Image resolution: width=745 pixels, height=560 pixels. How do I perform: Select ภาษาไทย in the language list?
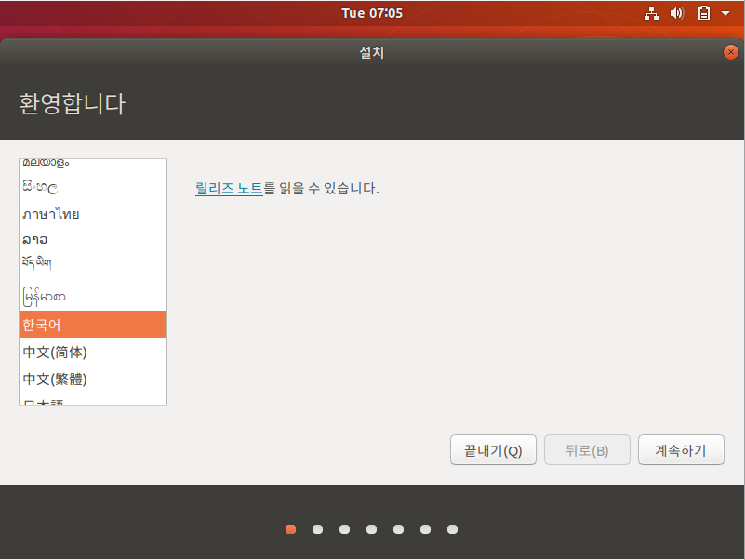52,214
